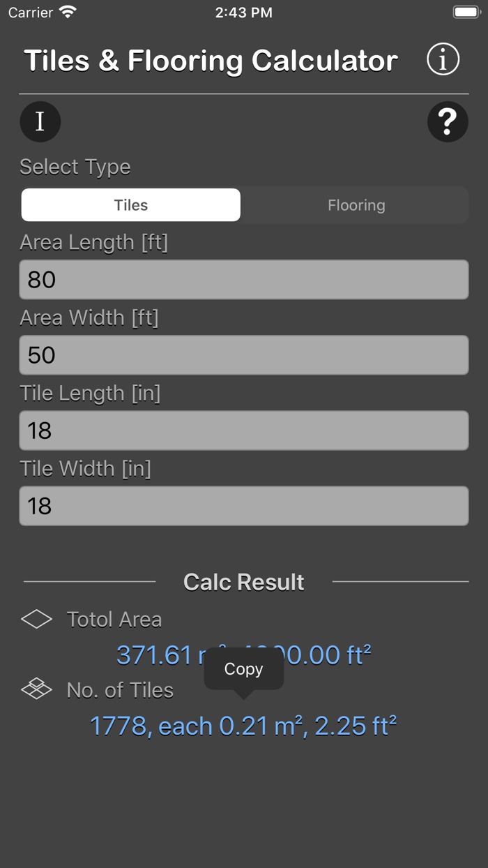This screenshot has height=868, width=488.
Task: Select the Wi-Fi indicator in the status bar
Action: [67, 12]
